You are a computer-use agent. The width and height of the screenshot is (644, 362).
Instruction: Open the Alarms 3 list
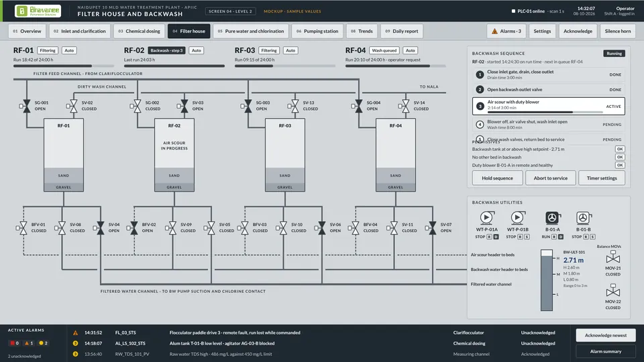tap(506, 32)
